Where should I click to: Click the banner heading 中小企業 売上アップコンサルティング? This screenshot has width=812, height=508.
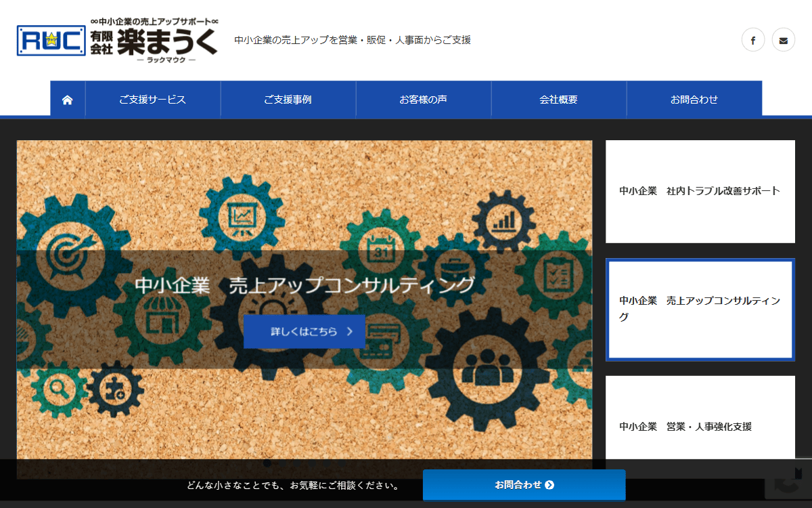click(304, 286)
